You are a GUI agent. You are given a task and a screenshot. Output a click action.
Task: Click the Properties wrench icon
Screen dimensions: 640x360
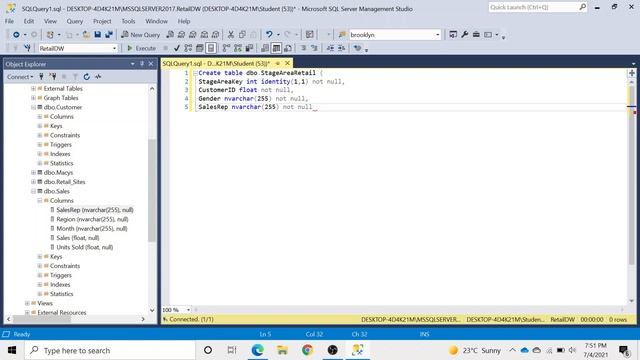[464, 35]
